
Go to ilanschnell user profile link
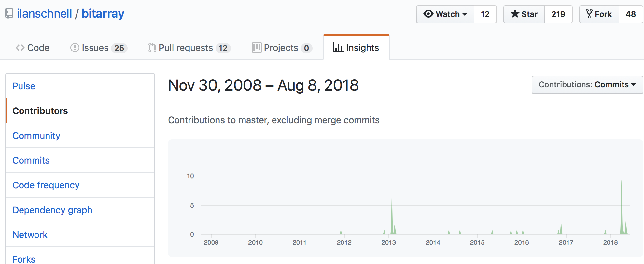click(x=45, y=14)
